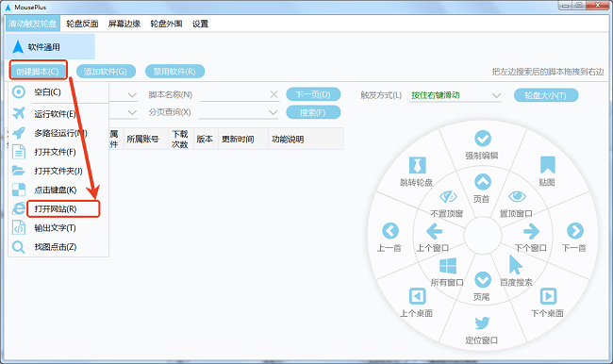Screen dimensions: 613x364
Task: Click the 所有窗口 Windows logo icon
Action: coord(448,266)
